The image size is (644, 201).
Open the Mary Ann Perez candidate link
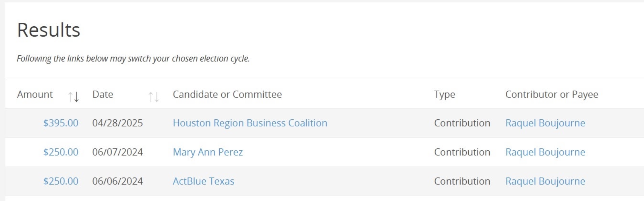pyautogui.click(x=208, y=152)
